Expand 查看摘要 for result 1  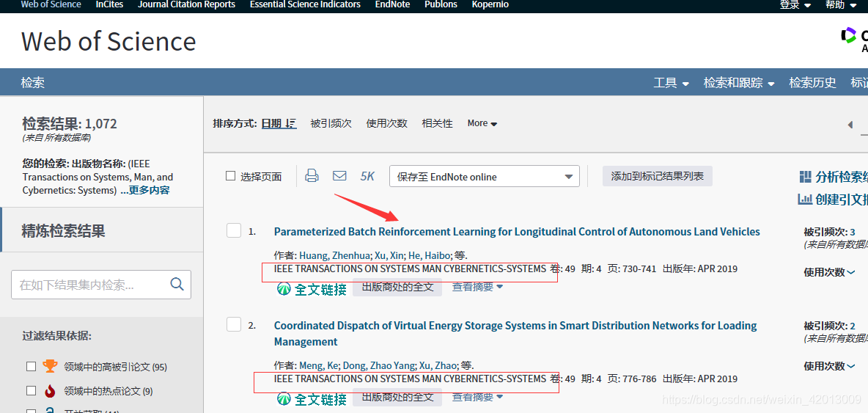click(477, 287)
